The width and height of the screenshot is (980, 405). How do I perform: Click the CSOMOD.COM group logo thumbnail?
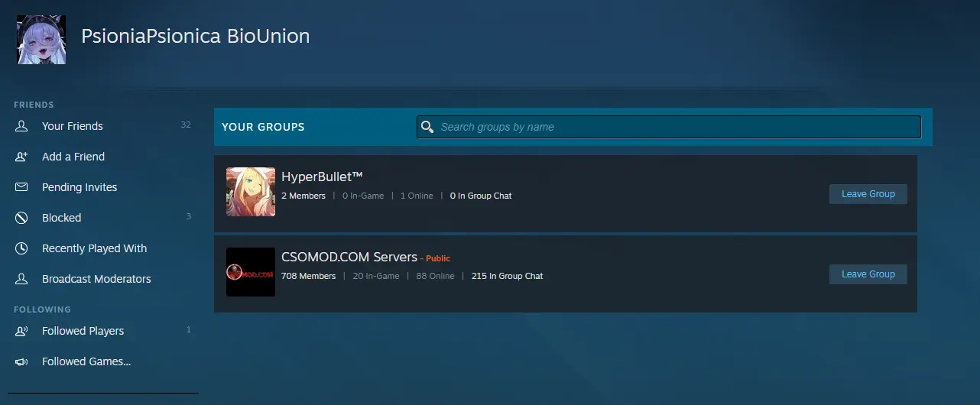pos(251,272)
